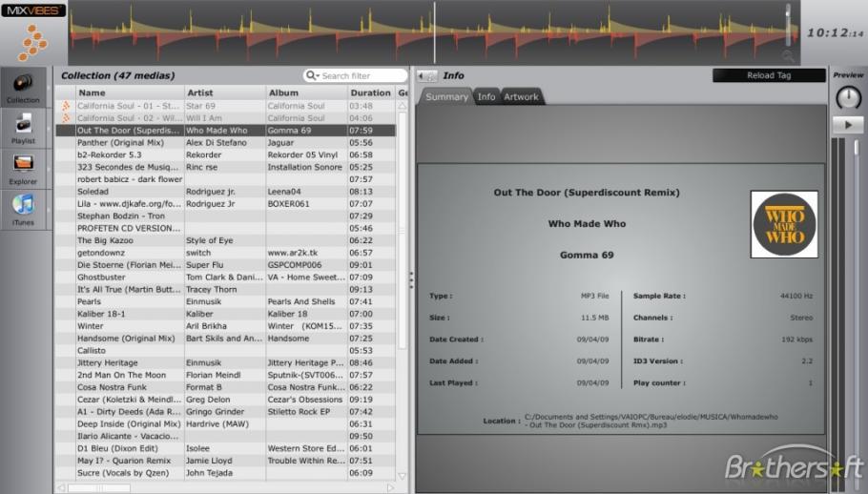Click artist Tracey Thorn
The height and width of the screenshot is (494, 868).
[211, 289]
